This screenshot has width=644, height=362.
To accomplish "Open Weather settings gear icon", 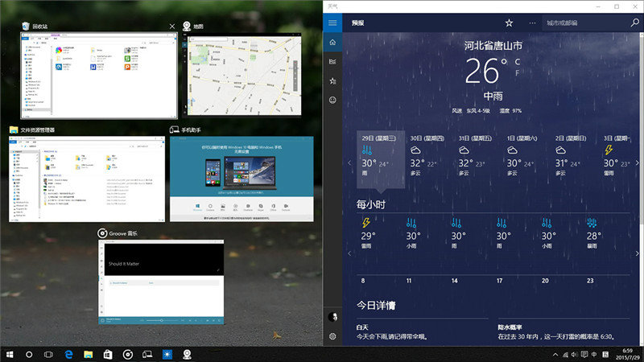I will [332, 336].
